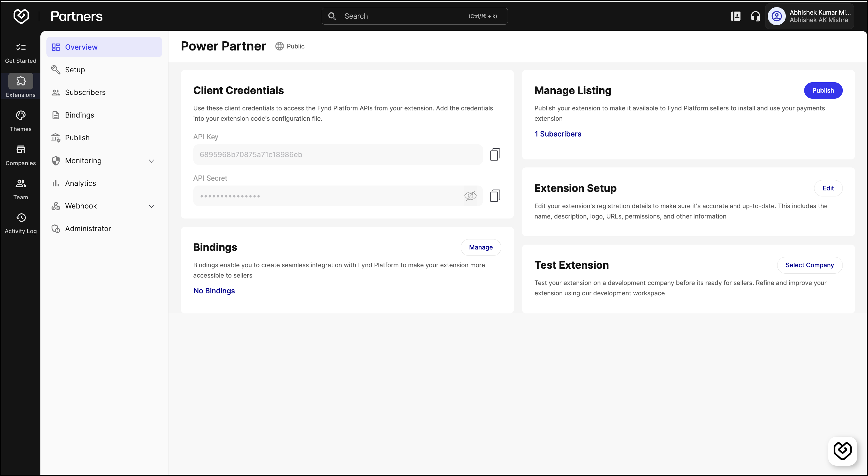Viewport: 868px width, 476px height.
Task: Open Get Started checklist icon
Action: coord(21,47)
